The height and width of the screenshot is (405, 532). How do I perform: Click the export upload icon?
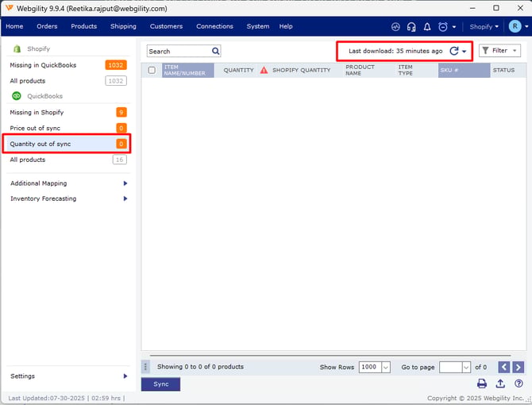pyautogui.click(x=500, y=384)
